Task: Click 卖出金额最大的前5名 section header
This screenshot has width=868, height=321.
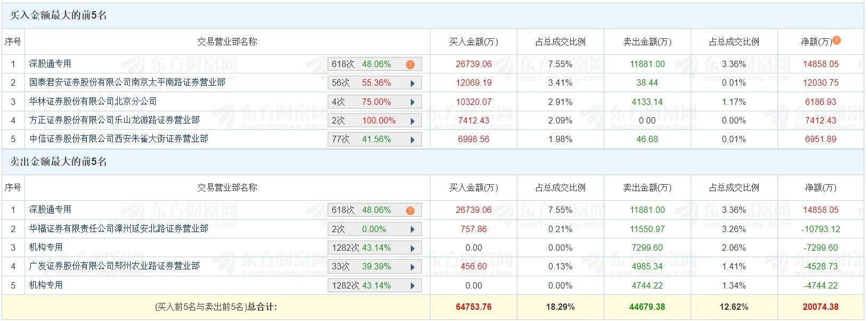Action: pyautogui.click(x=59, y=162)
